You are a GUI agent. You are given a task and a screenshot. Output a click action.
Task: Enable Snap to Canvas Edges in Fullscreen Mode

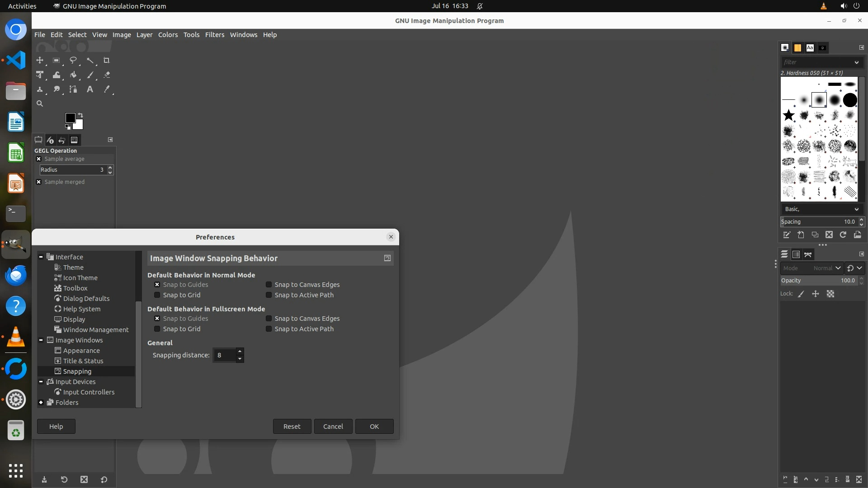point(269,319)
